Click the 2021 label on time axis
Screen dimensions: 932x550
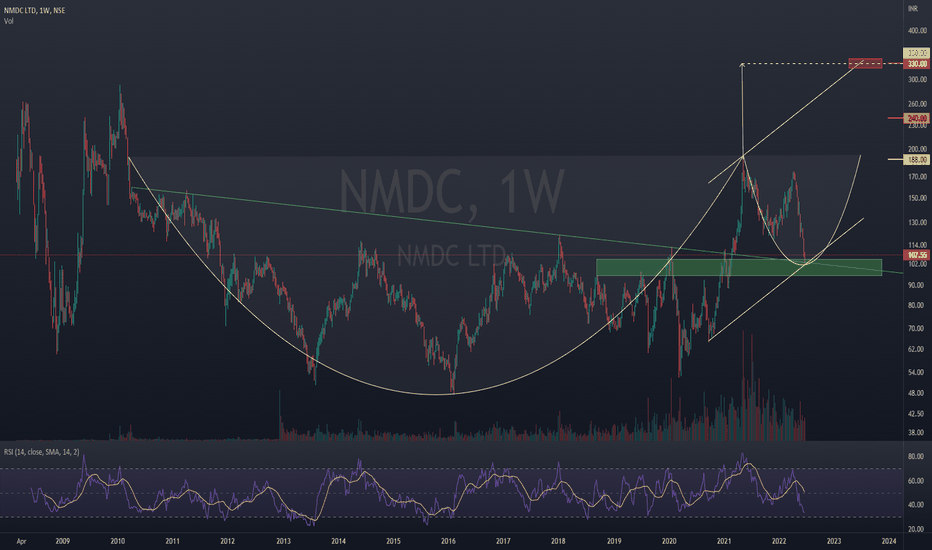tap(724, 541)
